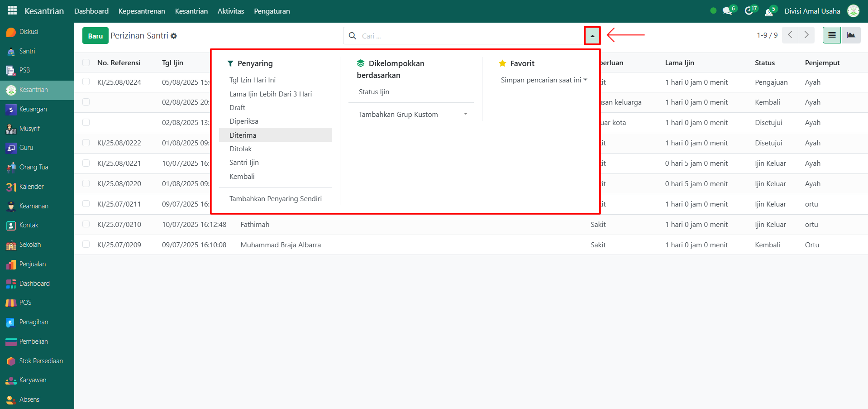Collapse the search filter options panel

(x=592, y=36)
